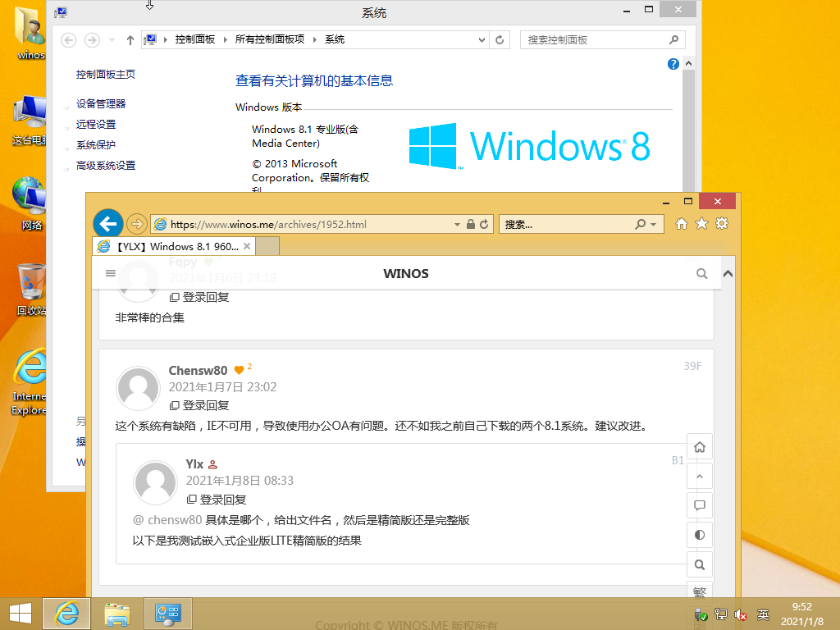Open WINOS site search icon
The image size is (840, 630).
click(702, 274)
